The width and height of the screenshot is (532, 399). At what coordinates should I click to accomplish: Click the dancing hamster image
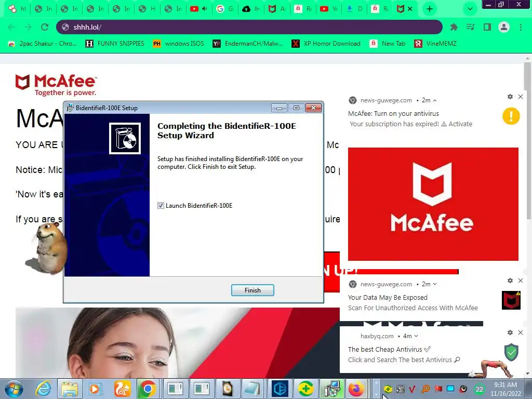coord(46,249)
